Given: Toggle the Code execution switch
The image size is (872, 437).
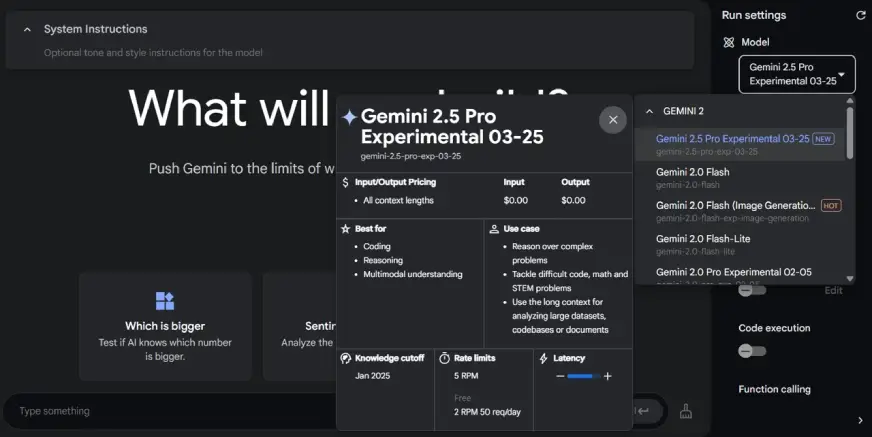Looking at the screenshot, I should [752, 351].
